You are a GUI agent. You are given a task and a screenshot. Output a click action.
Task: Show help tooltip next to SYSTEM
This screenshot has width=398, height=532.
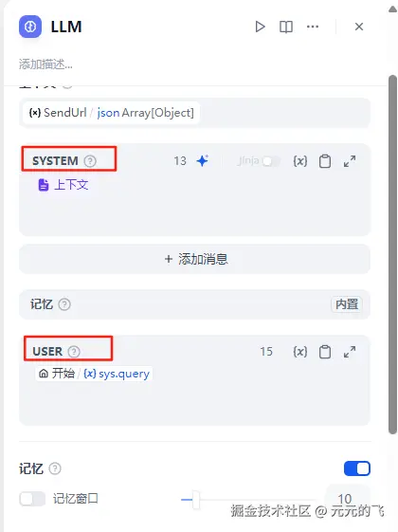pos(90,161)
